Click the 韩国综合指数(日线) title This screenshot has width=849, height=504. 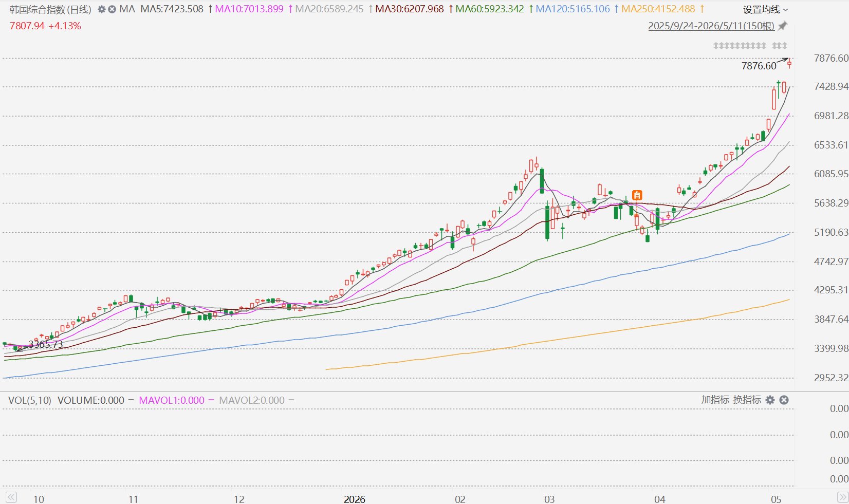tap(50, 9)
